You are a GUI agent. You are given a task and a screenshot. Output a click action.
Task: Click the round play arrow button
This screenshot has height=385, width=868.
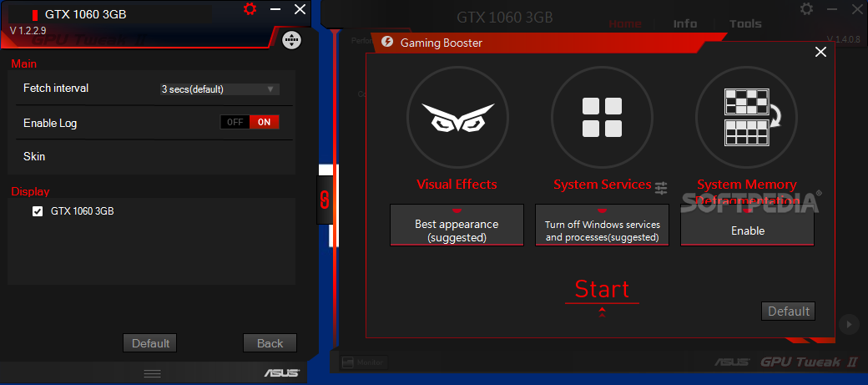pos(849,324)
